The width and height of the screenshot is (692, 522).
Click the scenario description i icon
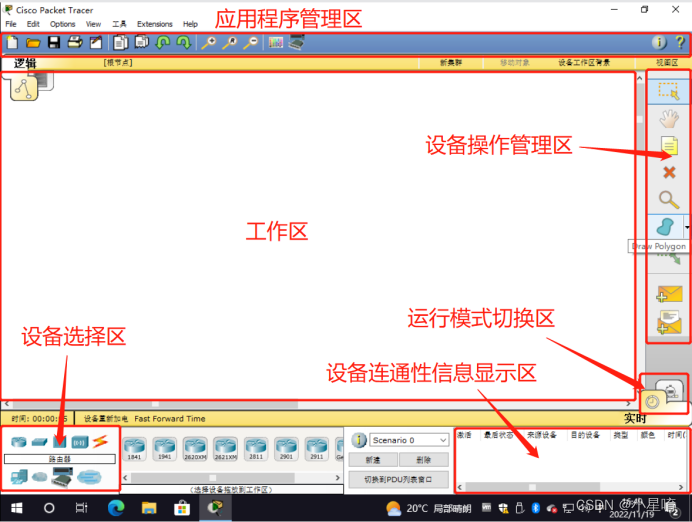pyautogui.click(x=359, y=440)
